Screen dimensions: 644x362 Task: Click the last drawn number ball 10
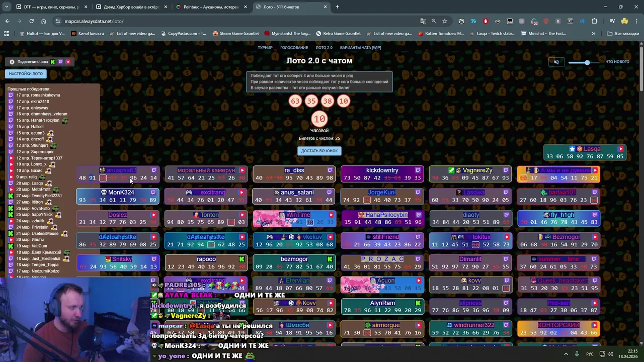tap(319, 119)
